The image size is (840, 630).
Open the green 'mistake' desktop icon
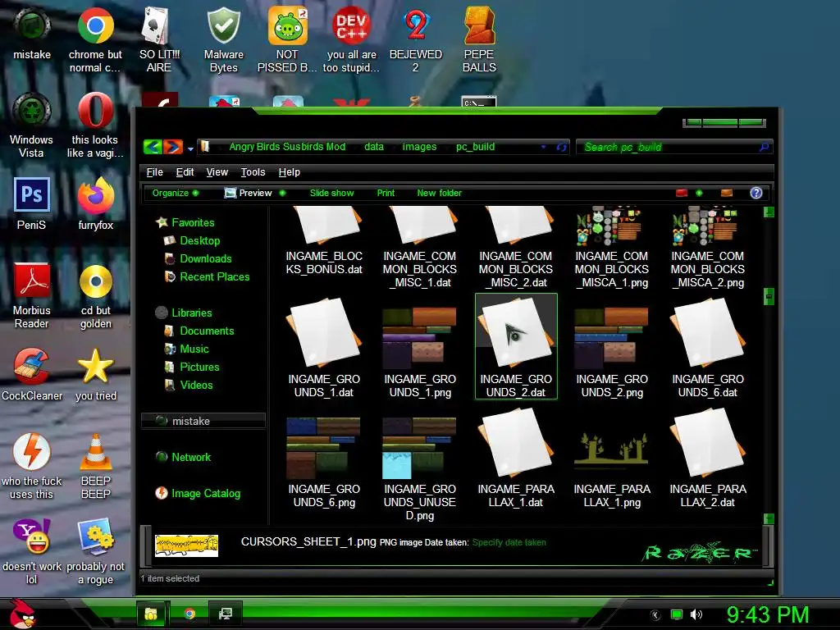(x=32, y=34)
